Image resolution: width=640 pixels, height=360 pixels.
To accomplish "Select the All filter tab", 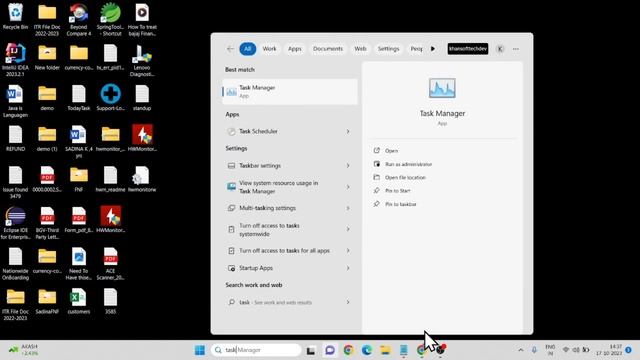I will click(248, 49).
